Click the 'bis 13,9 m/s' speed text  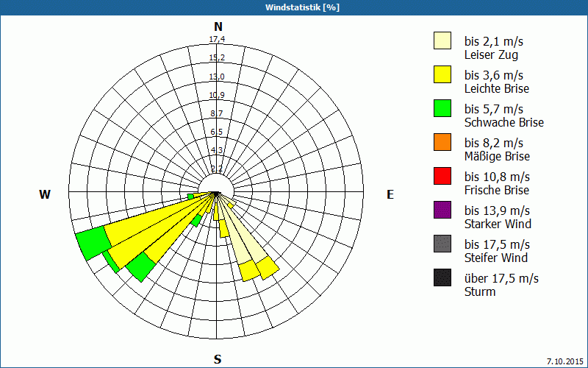[x=498, y=210]
